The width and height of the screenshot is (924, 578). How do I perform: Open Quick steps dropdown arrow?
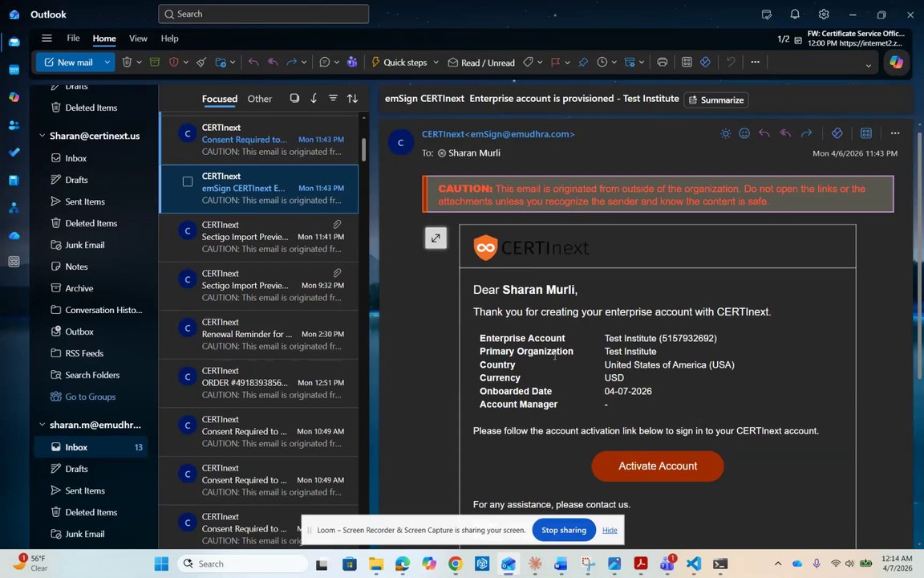(436, 62)
